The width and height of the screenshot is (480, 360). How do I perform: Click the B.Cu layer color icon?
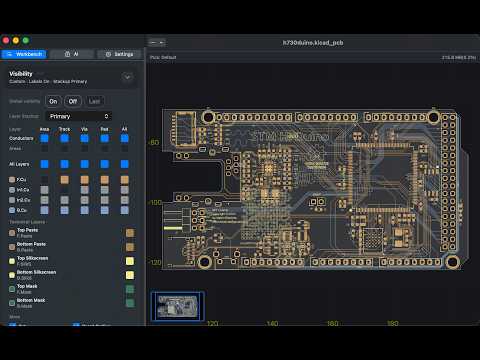tap(12, 210)
